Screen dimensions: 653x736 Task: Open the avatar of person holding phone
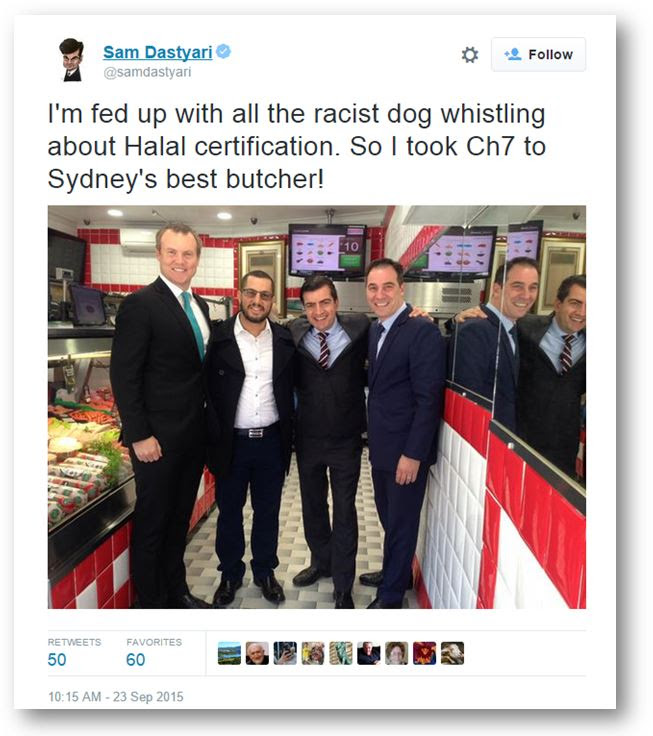coord(285,653)
